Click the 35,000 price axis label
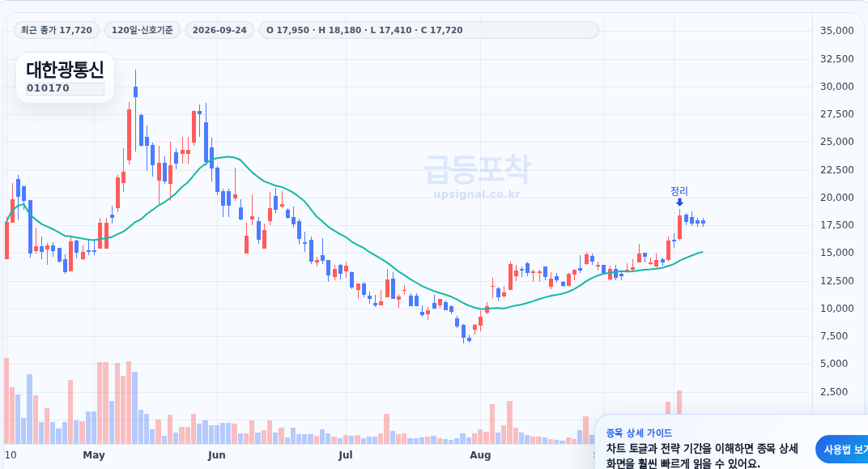Viewport: 868px width, 469px height. click(x=837, y=31)
